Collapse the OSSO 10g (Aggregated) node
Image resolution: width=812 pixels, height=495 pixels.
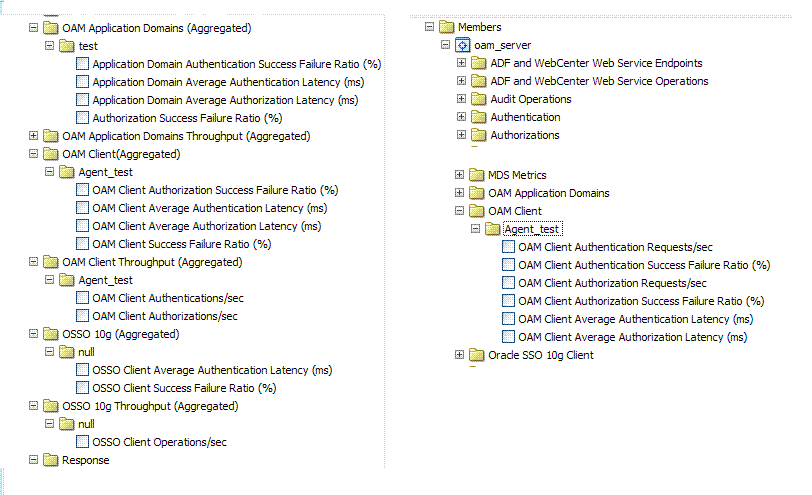click(34, 333)
